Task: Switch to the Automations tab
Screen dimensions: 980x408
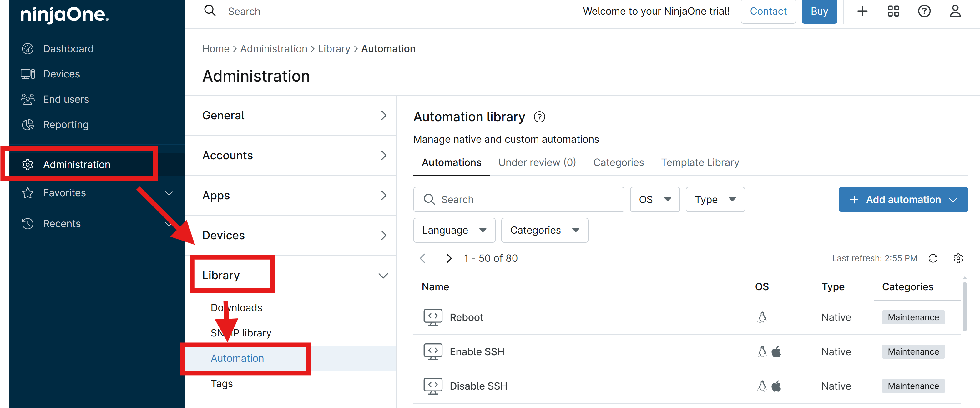Action: click(451, 162)
